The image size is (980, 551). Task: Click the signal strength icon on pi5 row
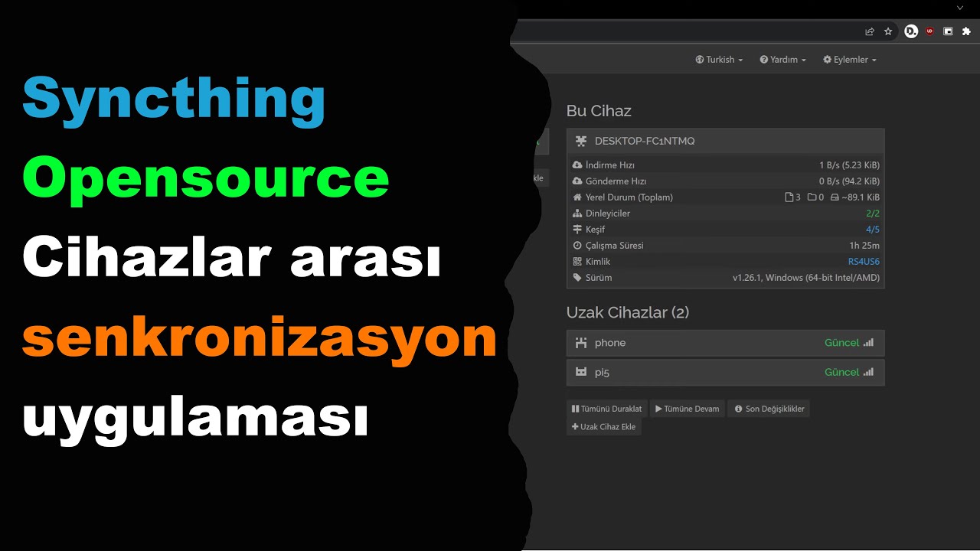[x=868, y=372]
